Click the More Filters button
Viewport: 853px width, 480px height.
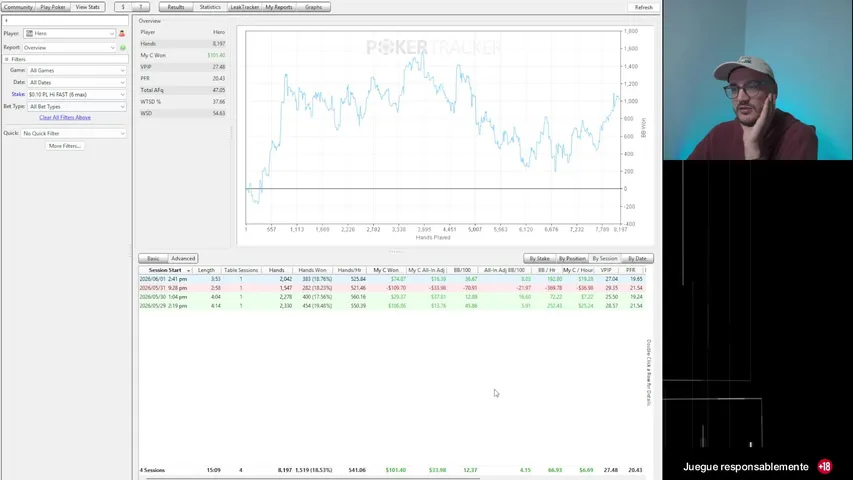coord(65,146)
